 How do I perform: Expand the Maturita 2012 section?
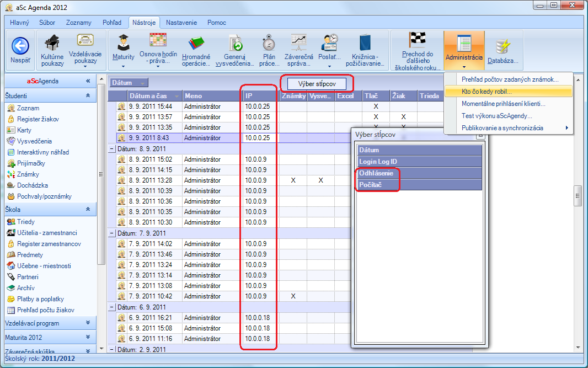pyautogui.click(x=88, y=337)
